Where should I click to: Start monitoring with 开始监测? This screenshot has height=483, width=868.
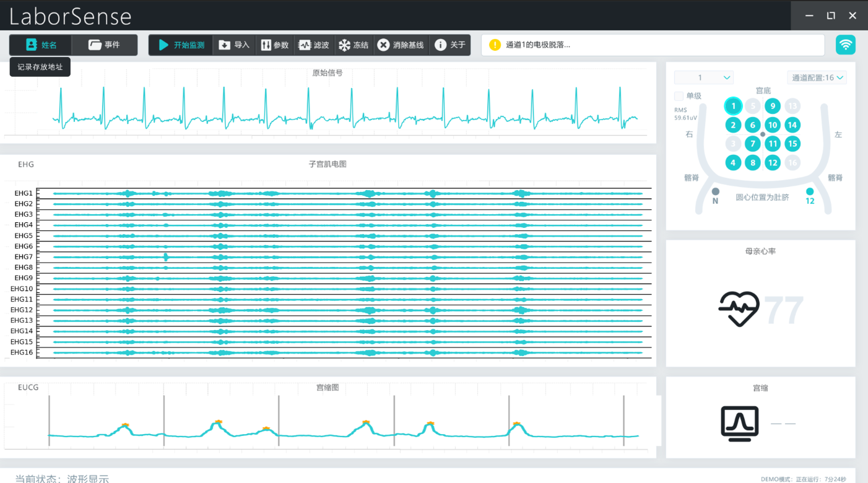pyautogui.click(x=181, y=45)
